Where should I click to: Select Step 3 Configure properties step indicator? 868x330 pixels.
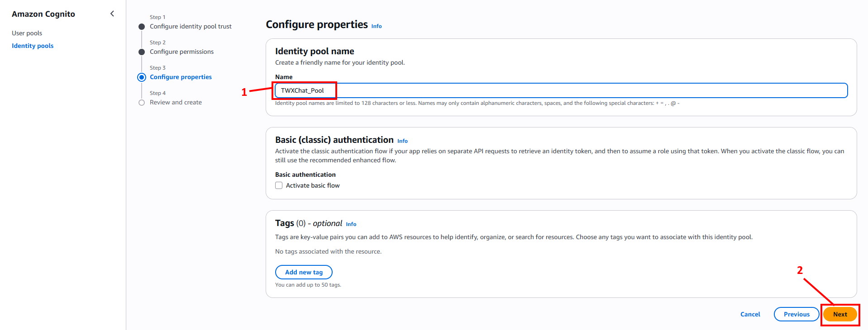point(142,77)
